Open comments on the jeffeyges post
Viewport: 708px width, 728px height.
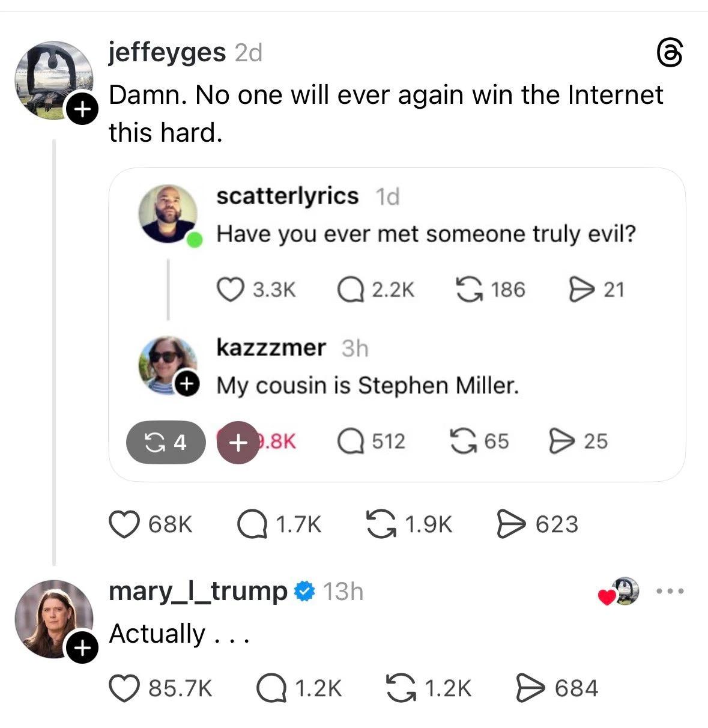(252, 523)
